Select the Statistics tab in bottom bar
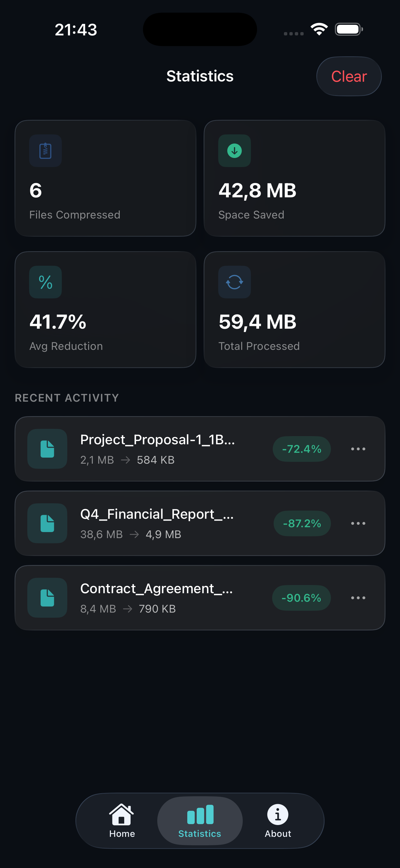400x868 pixels. click(x=200, y=821)
